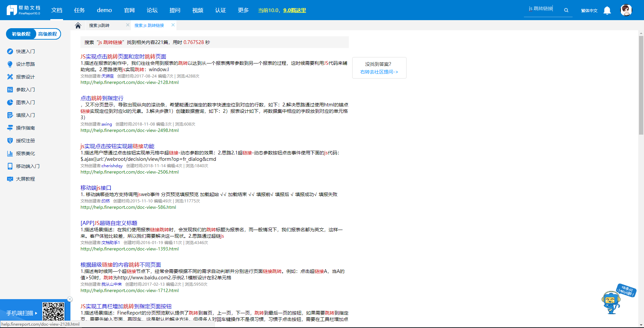
Task: Open the 移动端入门 phone icon
Action: point(10,166)
